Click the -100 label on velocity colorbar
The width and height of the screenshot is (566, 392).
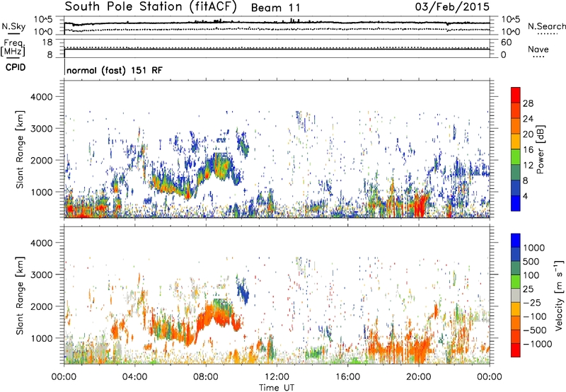tap(535, 316)
